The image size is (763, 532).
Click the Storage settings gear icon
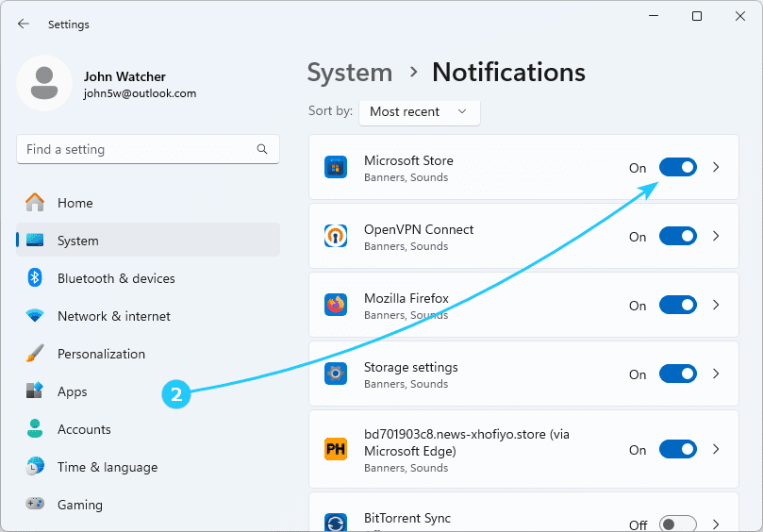336,374
